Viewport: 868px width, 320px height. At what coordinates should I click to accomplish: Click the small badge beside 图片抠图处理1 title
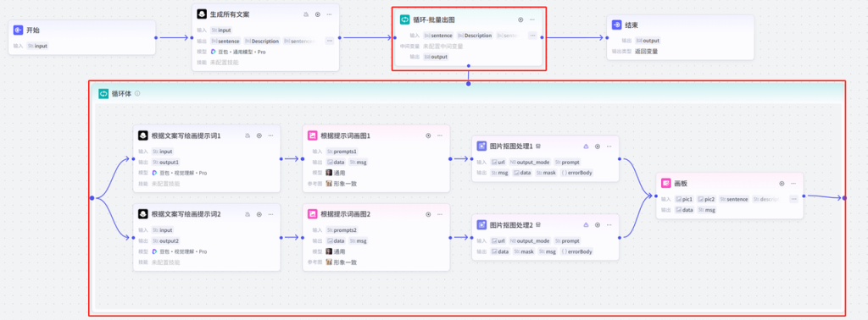pos(538,146)
